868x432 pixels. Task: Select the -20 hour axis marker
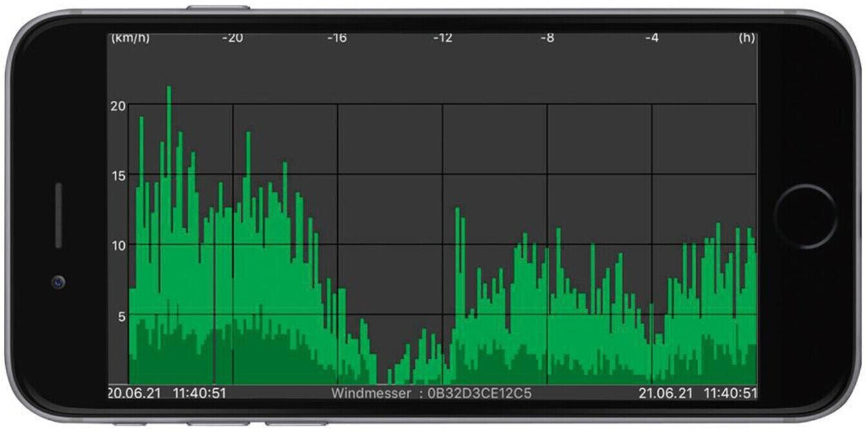232,38
